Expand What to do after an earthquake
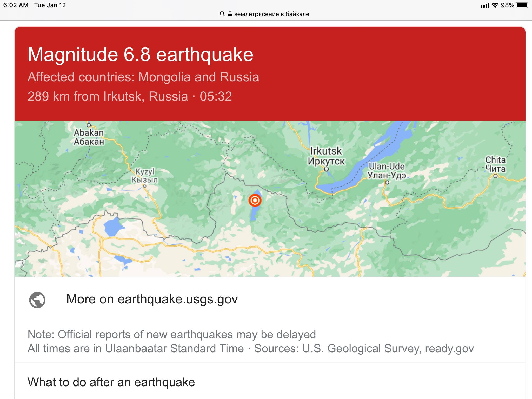 click(111, 382)
